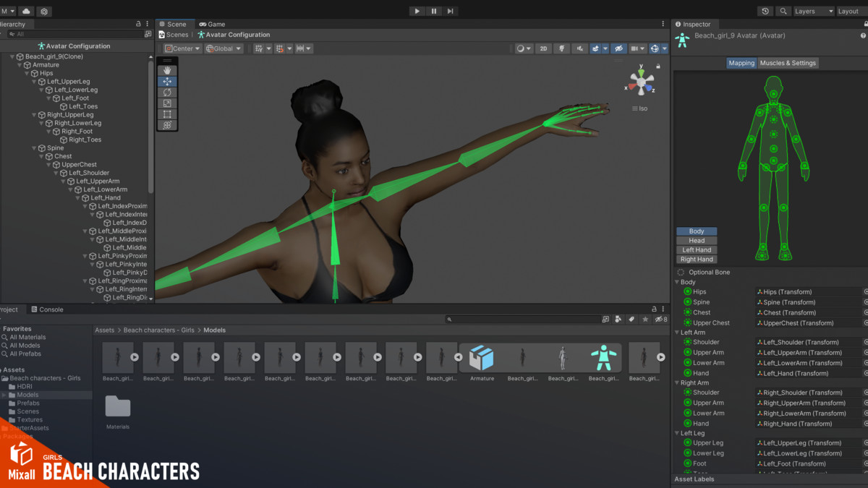Click Search by Label tag icon
This screenshot has height=488, width=868.
coord(631,319)
